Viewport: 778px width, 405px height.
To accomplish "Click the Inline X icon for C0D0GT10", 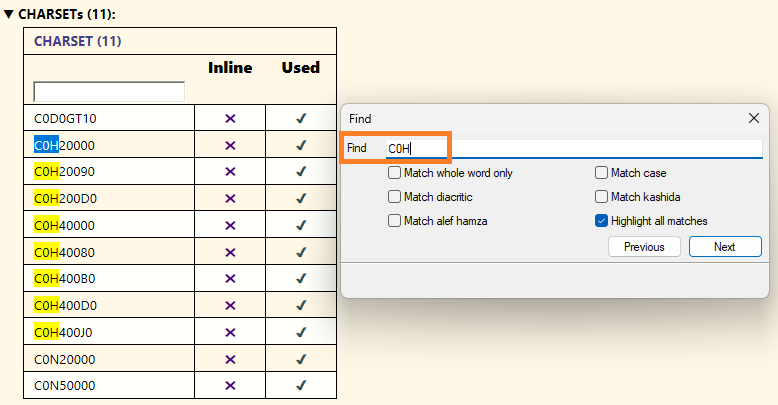I will [x=230, y=118].
